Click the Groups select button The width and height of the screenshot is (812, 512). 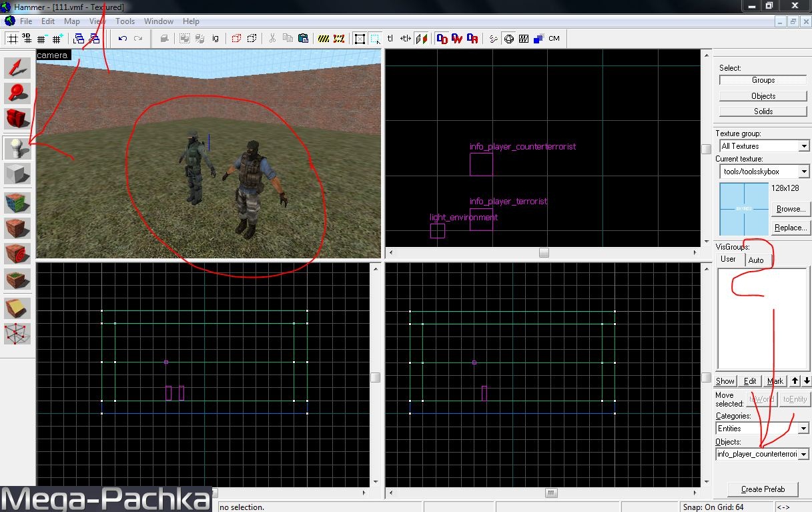tap(763, 80)
